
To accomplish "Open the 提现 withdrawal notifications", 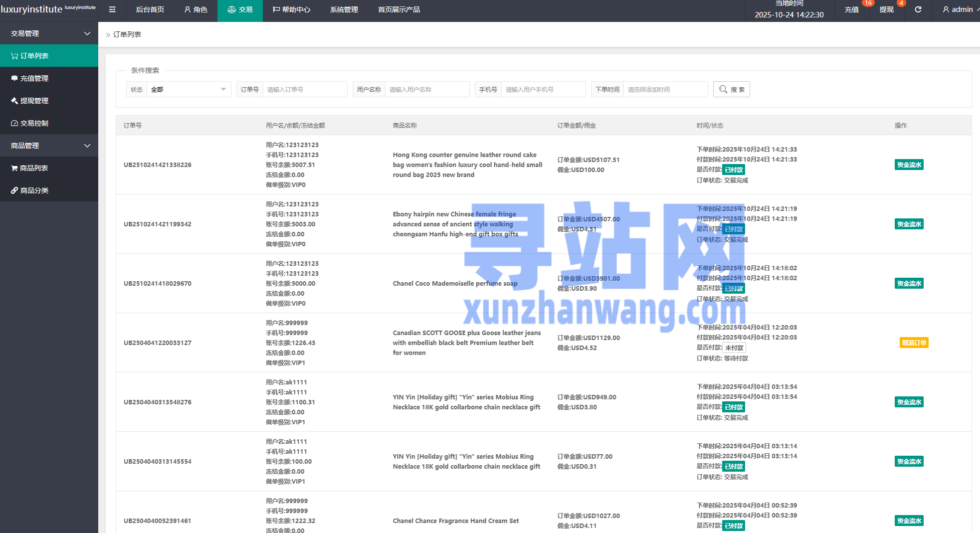I will coord(886,9).
